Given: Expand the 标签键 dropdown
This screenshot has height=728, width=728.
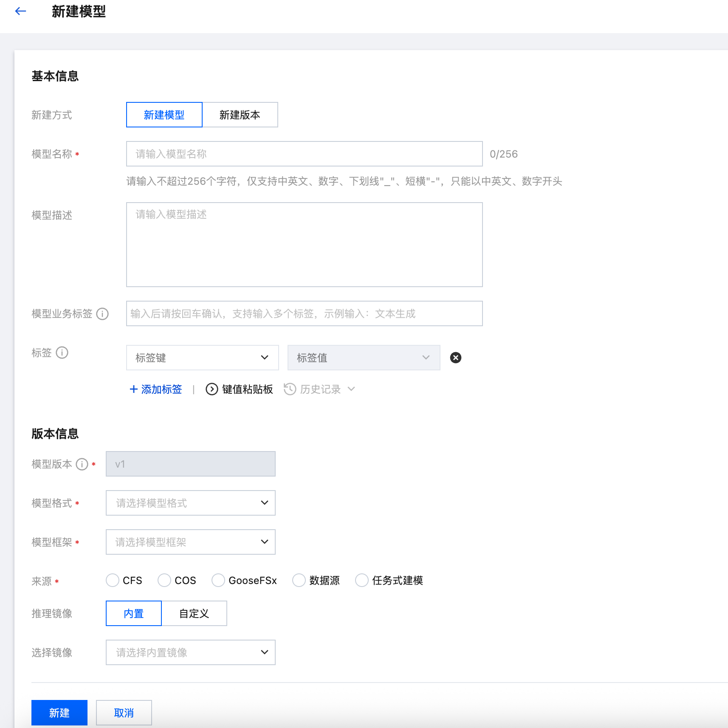Looking at the screenshot, I should 202,358.
